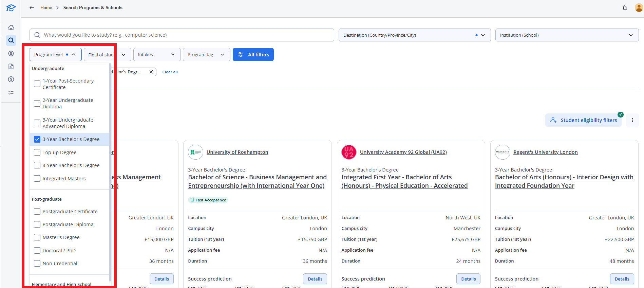Remove the Bachelor's Degree filter chip
Image resolution: width=644 pixels, height=288 pixels.
(151, 72)
